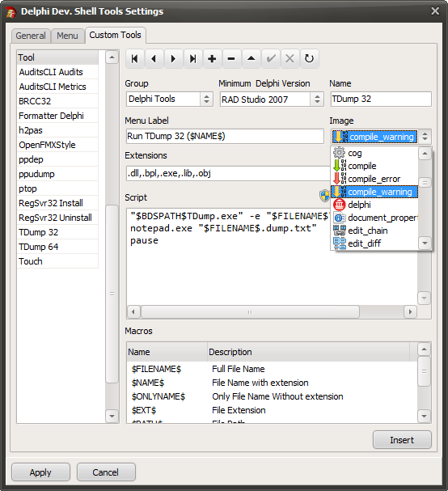The image size is (448, 491).
Task: Expand Minimum Delphi Version combo box
Action: (x=317, y=99)
